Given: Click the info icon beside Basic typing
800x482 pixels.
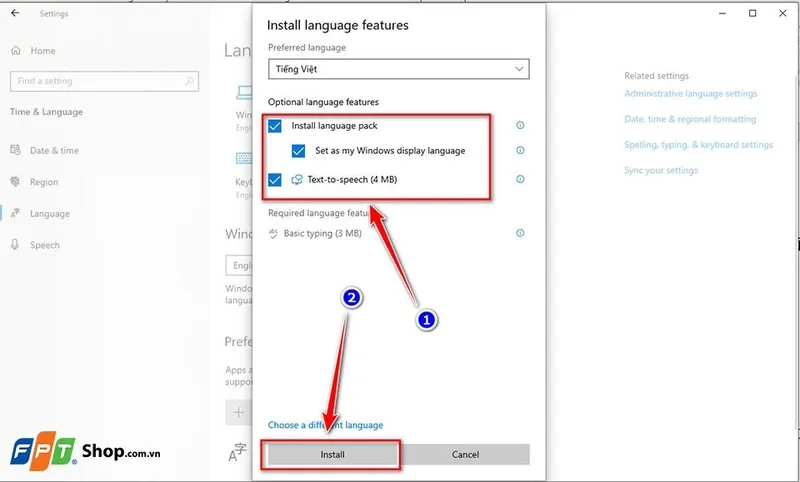Looking at the screenshot, I should 520,233.
